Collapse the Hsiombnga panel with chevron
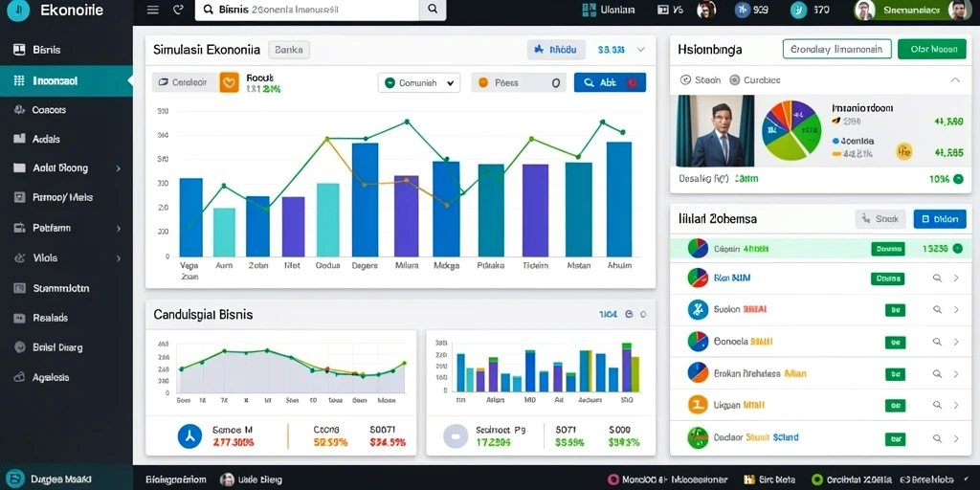980x490 pixels. click(x=955, y=80)
